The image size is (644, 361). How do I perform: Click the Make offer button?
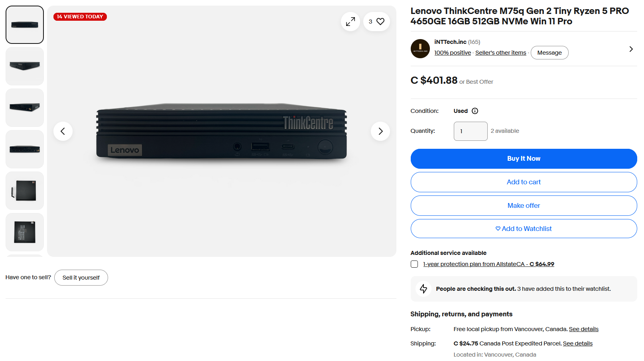coord(524,206)
